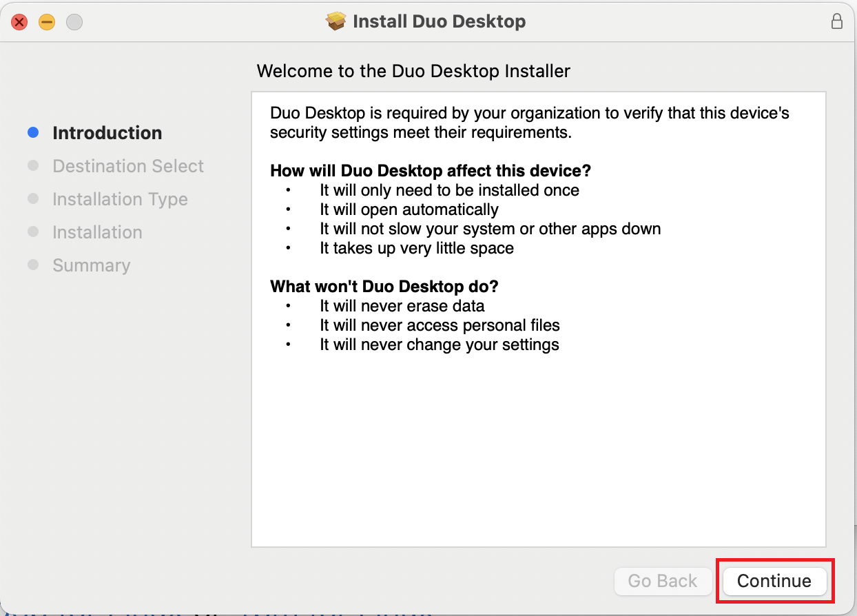857x616 pixels.
Task: Select the Summary step in sidebar
Action: pyautogui.click(x=91, y=265)
